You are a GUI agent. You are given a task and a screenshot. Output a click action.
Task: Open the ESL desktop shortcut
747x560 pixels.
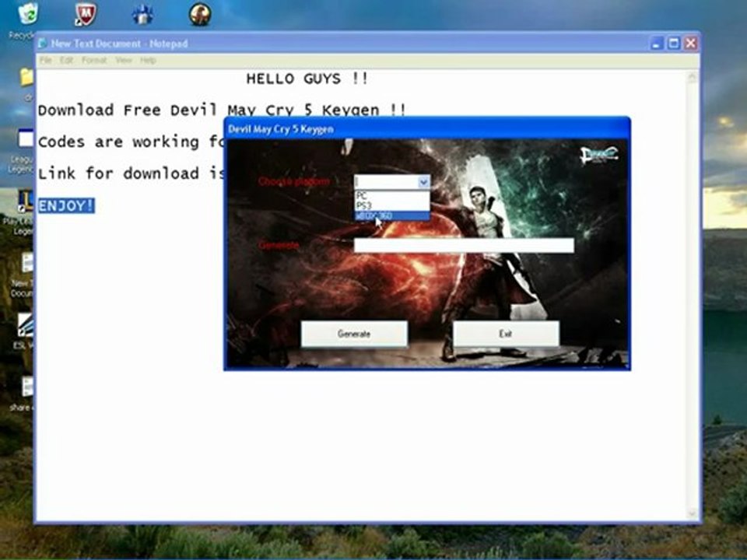click(26, 325)
